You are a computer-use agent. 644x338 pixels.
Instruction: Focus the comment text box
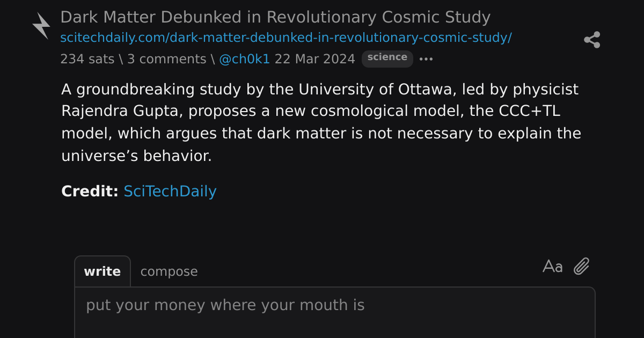pyautogui.click(x=335, y=313)
